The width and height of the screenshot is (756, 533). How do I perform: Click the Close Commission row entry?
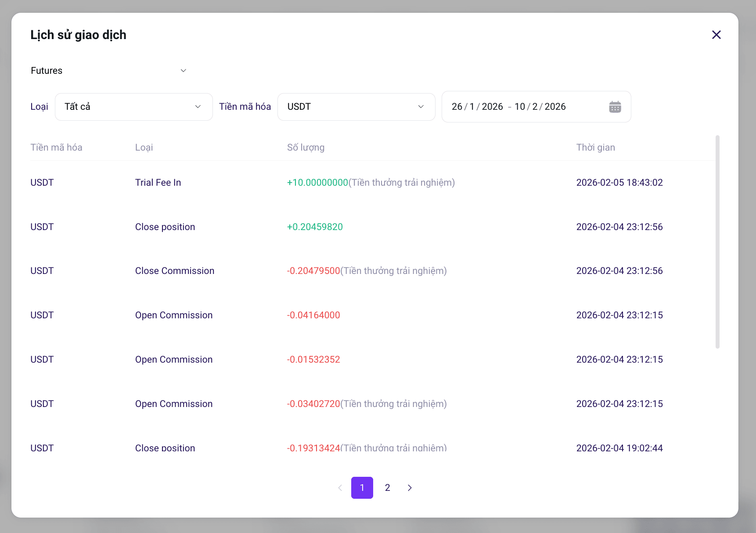(175, 271)
